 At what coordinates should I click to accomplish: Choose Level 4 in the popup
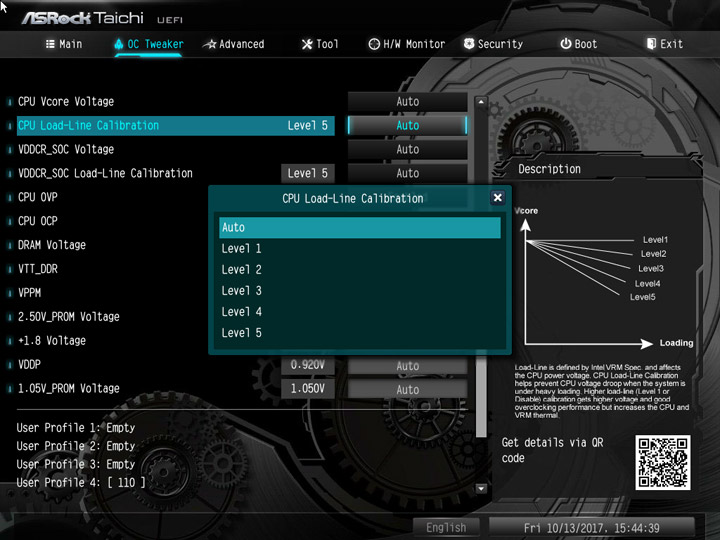[360, 312]
